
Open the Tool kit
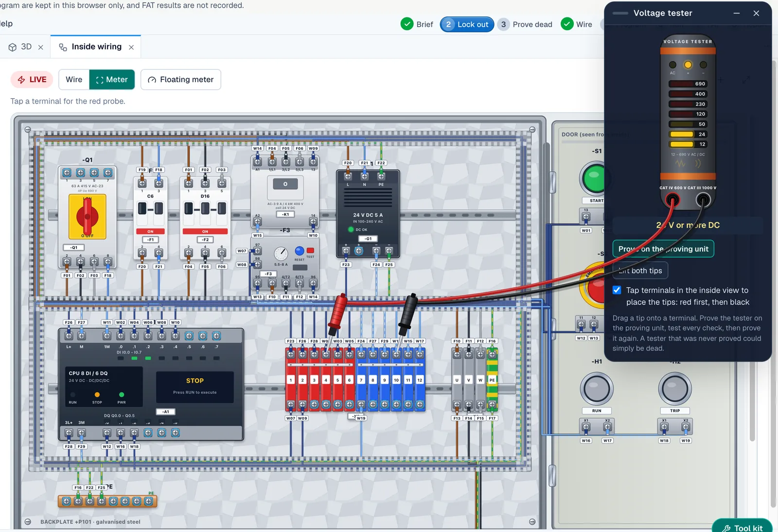coord(743,527)
